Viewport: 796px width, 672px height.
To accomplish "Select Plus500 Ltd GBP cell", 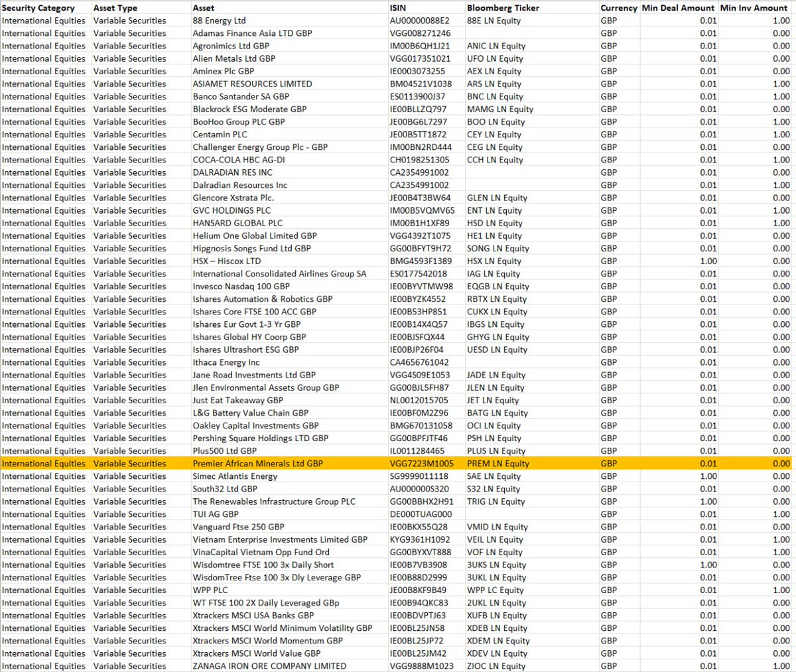I will point(224,451).
